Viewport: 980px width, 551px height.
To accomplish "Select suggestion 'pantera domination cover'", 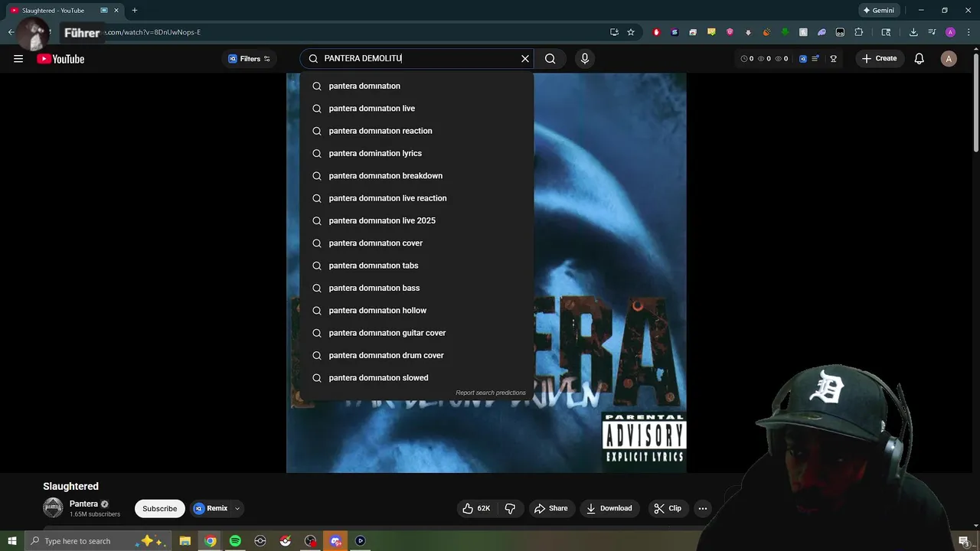I will 416,243.
